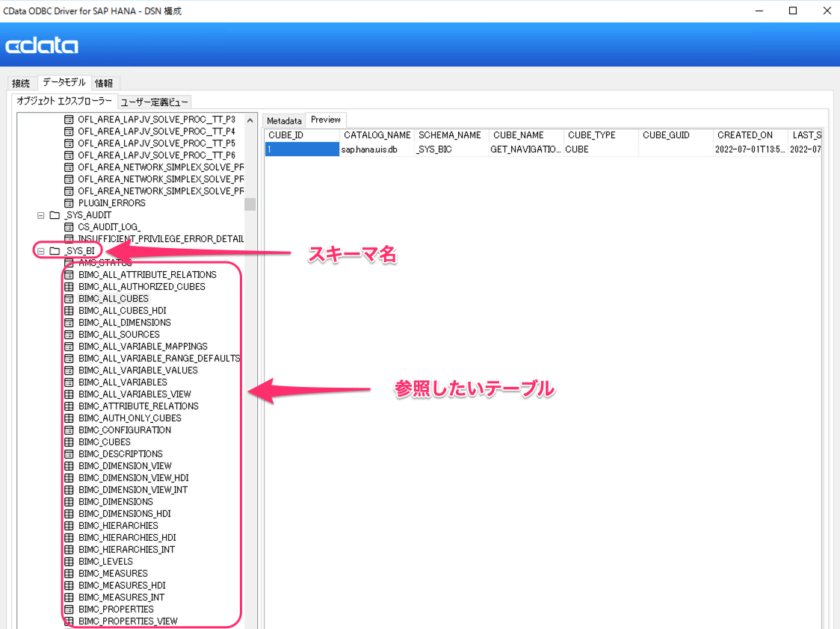Select the BIMC_MEASURES_INT tree item

[x=121, y=598]
